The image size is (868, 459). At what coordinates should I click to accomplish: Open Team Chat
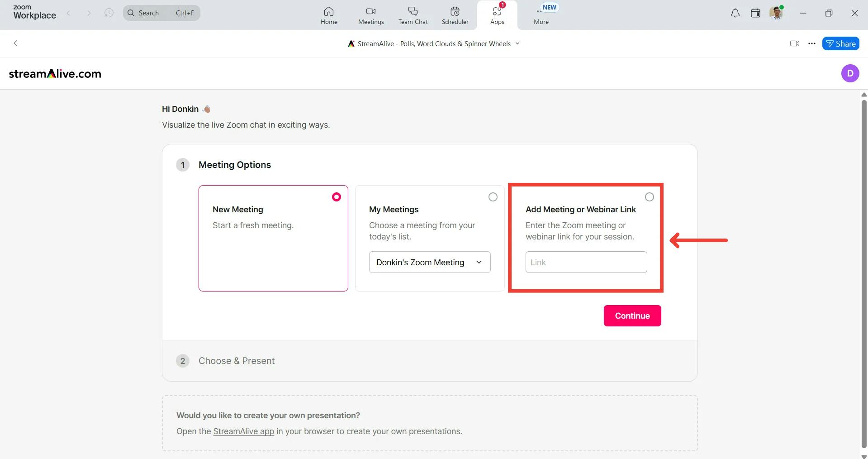click(x=413, y=15)
